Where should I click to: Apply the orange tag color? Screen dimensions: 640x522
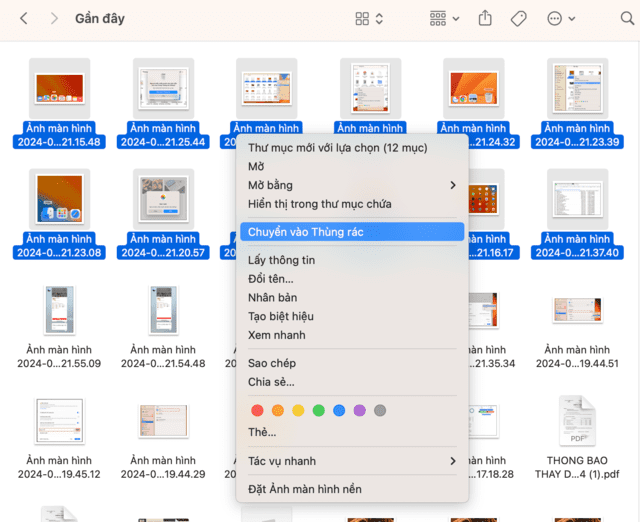tap(278, 410)
